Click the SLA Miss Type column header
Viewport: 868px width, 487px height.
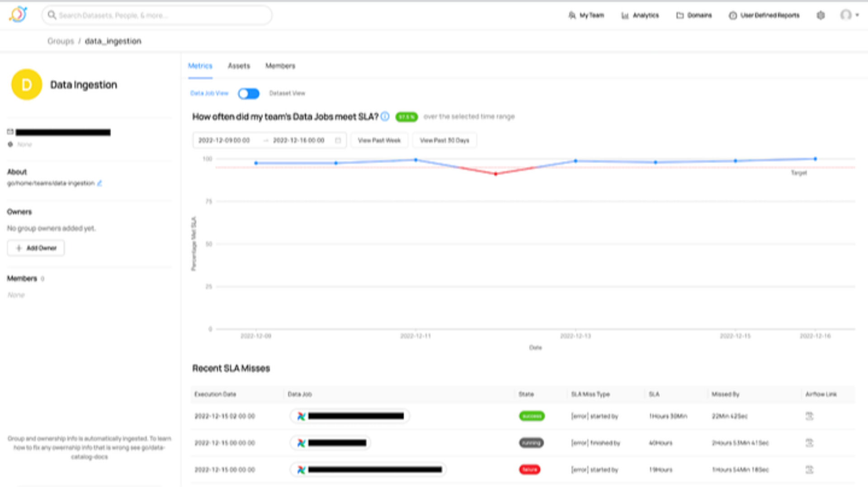tap(590, 394)
